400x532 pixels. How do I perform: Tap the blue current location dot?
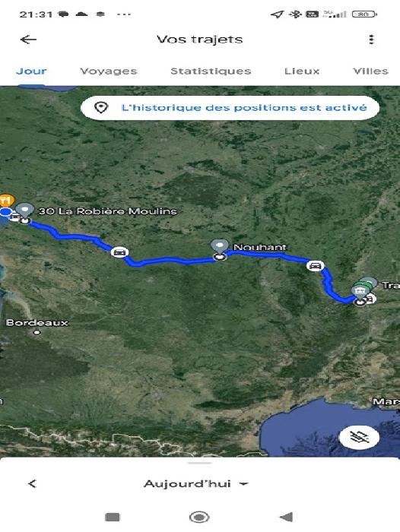pyautogui.click(x=5, y=213)
